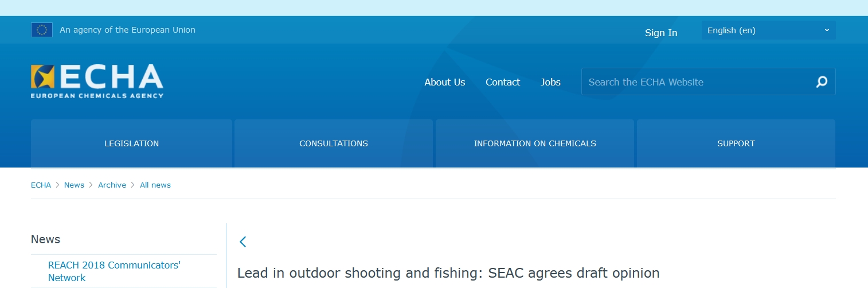The height and width of the screenshot is (288, 868).
Task: Open the English language dropdown
Action: click(768, 30)
